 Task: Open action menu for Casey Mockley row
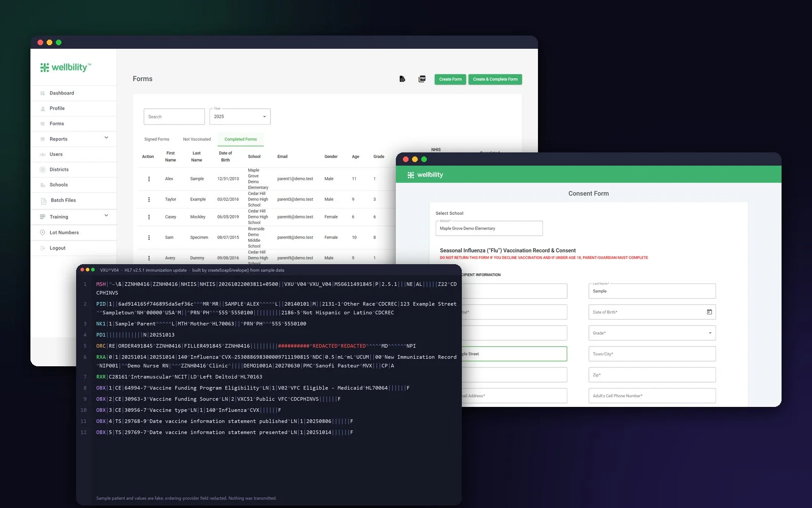(149, 217)
